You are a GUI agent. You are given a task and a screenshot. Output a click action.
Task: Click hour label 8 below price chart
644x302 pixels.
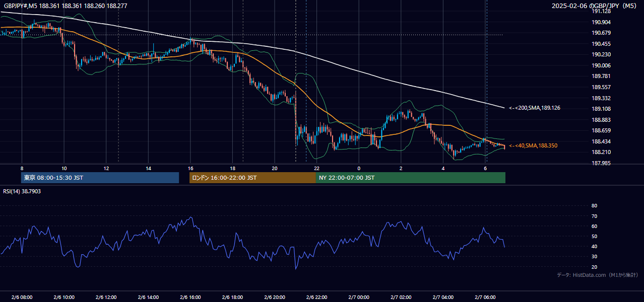(x=22, y=168)
